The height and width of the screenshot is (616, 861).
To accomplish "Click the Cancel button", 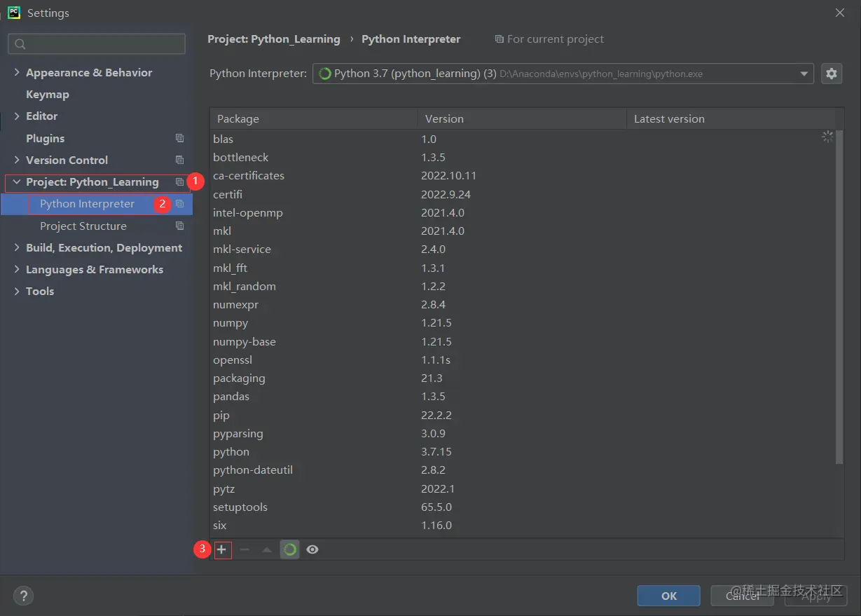I will tap(742, 596).
